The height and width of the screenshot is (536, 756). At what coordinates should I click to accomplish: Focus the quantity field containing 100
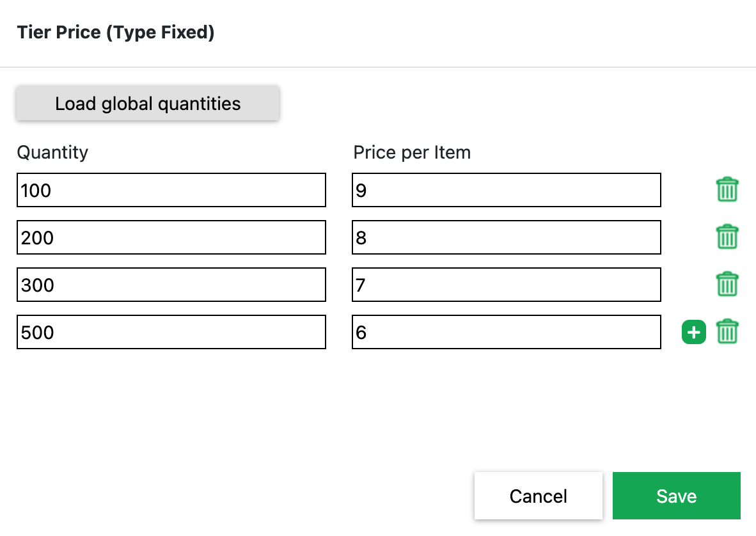[171, 190]
